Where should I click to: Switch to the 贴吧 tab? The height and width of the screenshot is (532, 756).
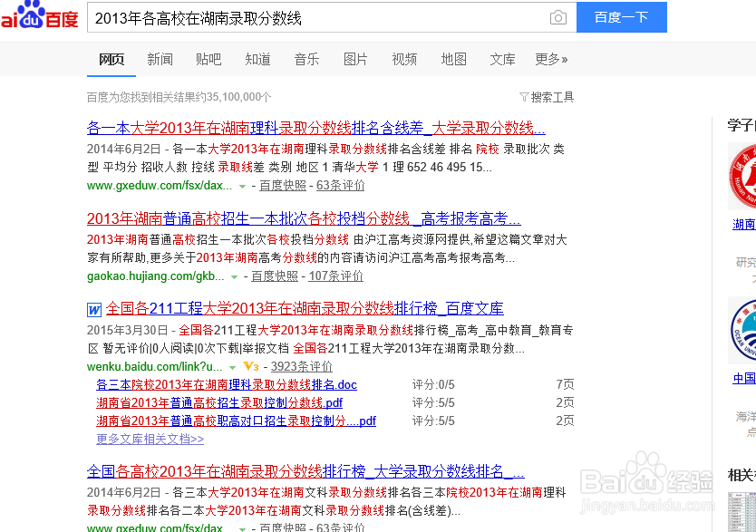[208, 59]
